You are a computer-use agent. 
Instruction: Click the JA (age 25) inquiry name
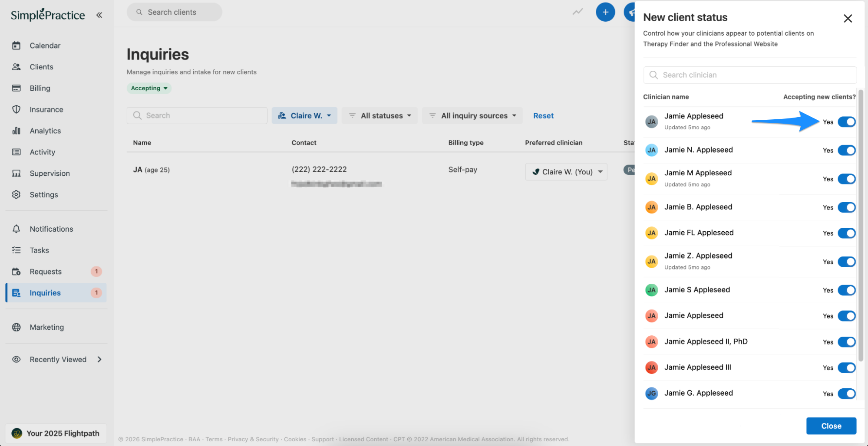pos(151,170)
